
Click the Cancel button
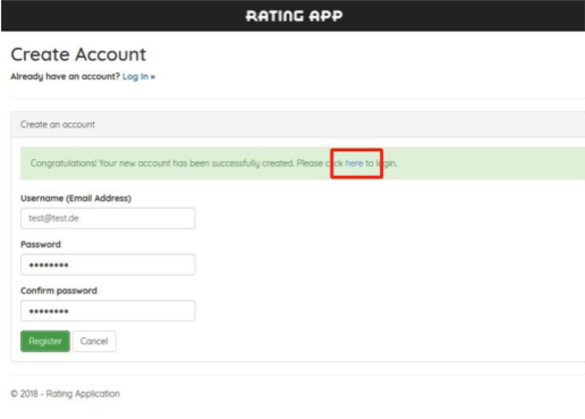94,341
